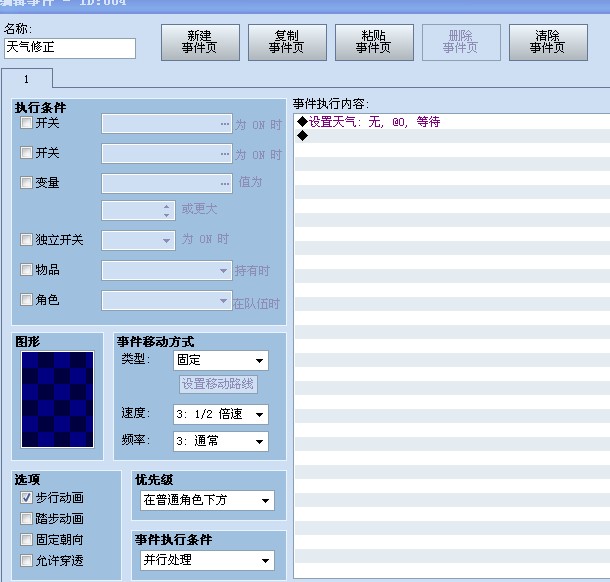The width and height of the screenshot is (610, 582).
Task: Tick the 独立开关 checkbox
Action: click(x=26, y=239)
